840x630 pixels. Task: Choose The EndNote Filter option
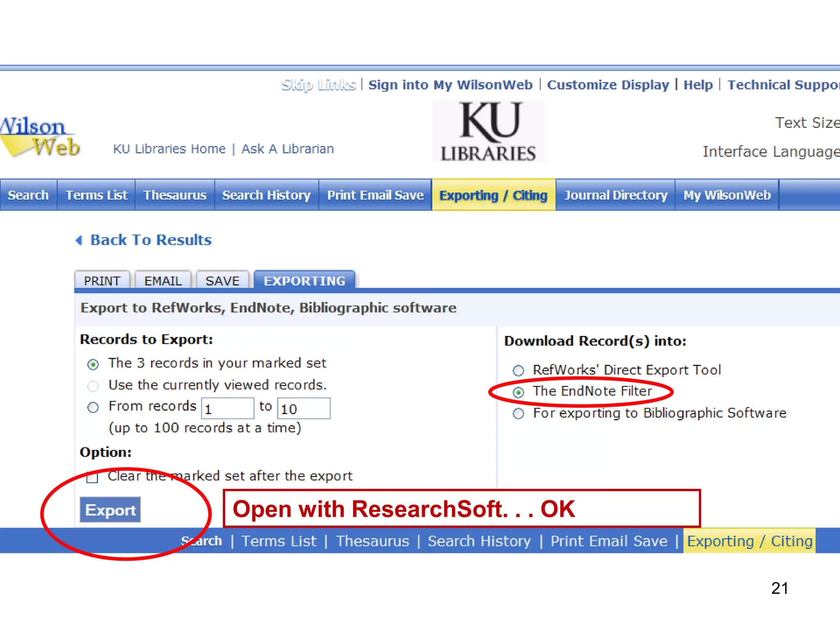(518, 393)
